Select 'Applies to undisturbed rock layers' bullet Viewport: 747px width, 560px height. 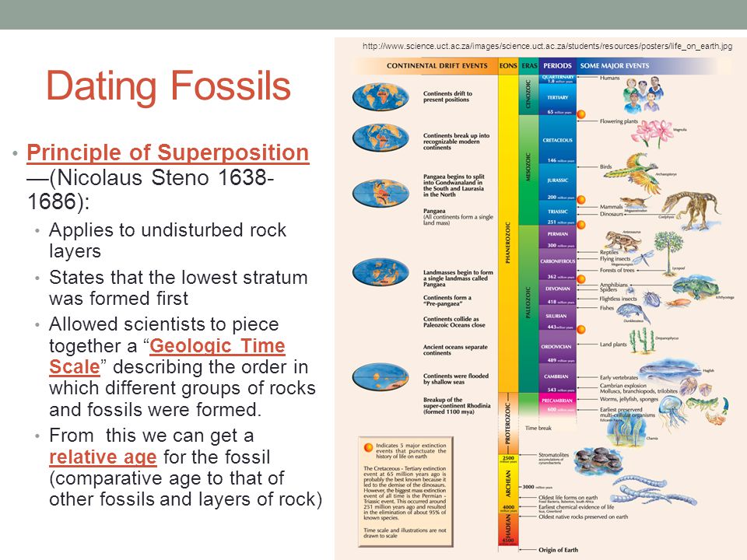click(167, 240)
